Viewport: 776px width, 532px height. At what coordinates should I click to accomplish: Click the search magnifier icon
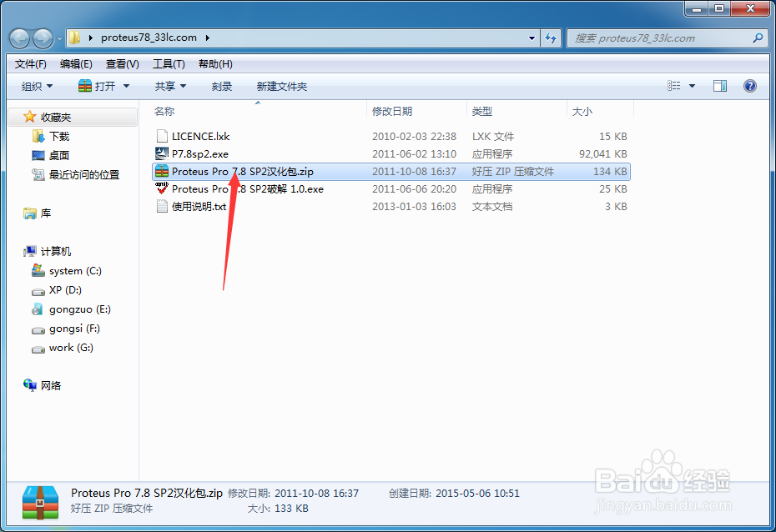pos(758,38)
